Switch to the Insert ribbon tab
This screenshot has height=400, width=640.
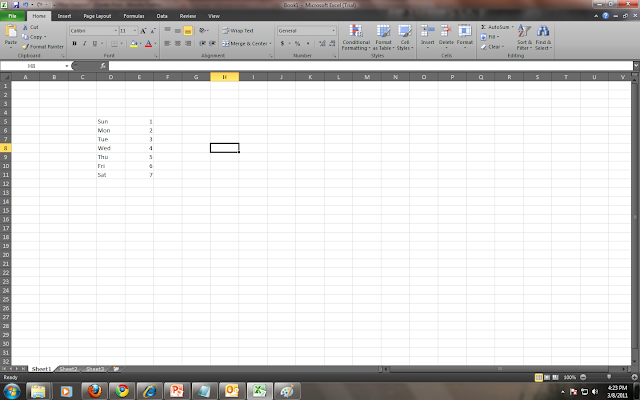[64, 16]
